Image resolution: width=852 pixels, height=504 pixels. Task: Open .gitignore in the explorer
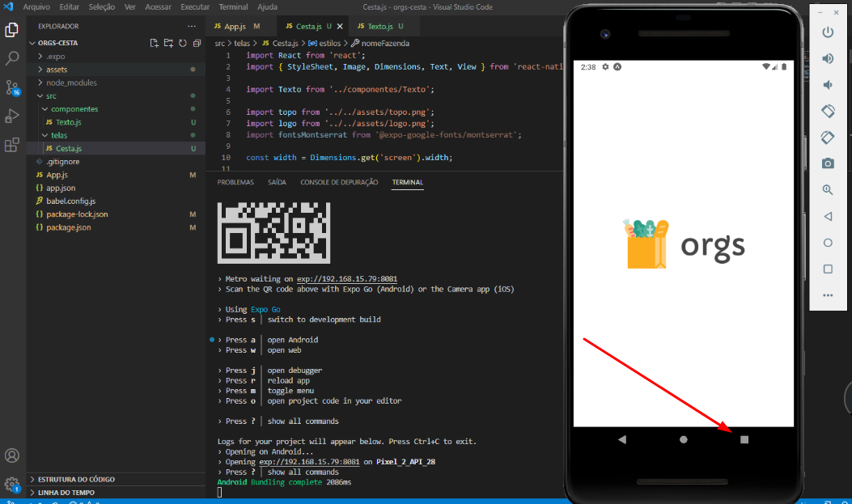(116, 162)
